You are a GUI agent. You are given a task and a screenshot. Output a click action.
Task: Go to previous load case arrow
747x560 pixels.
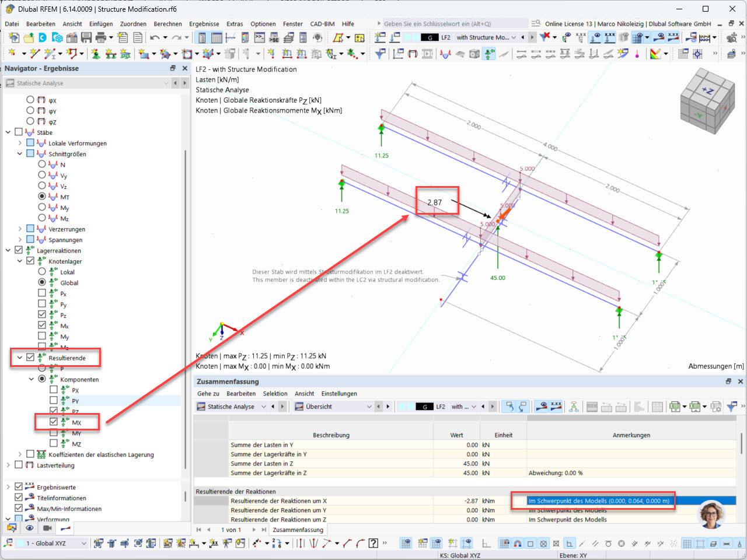(523, 37)
